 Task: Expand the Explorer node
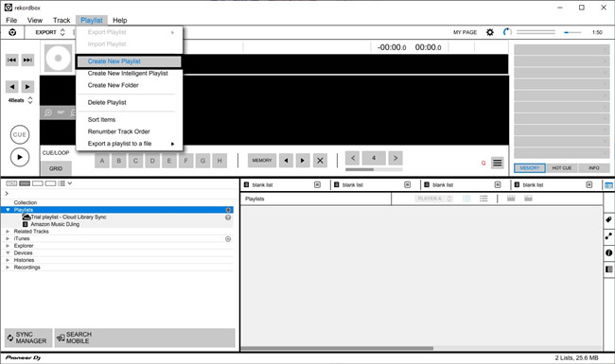tap(8, 246)
